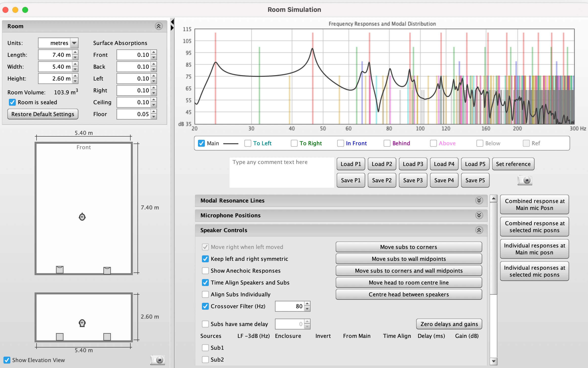Image resolution: width=588 pixels, height=368 pixels.
Task: Collapse the Speaker Controls section
Action: [x=479, y=230]
